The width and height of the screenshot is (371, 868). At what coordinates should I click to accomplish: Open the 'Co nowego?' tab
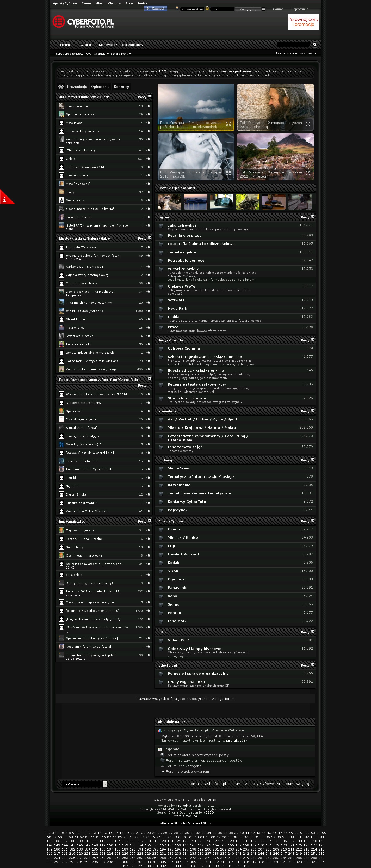click(x=108, y=45)
